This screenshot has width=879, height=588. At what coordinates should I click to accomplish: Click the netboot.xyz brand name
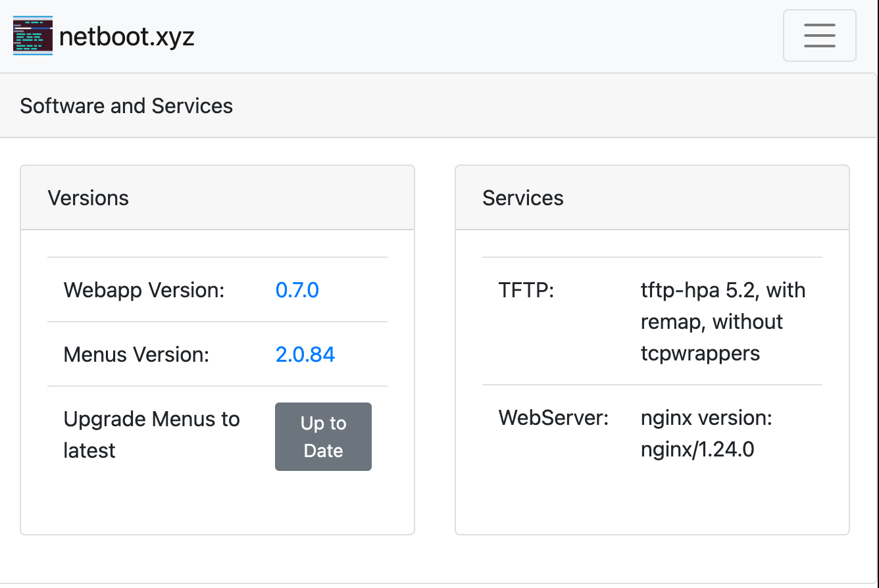(127, 36)
